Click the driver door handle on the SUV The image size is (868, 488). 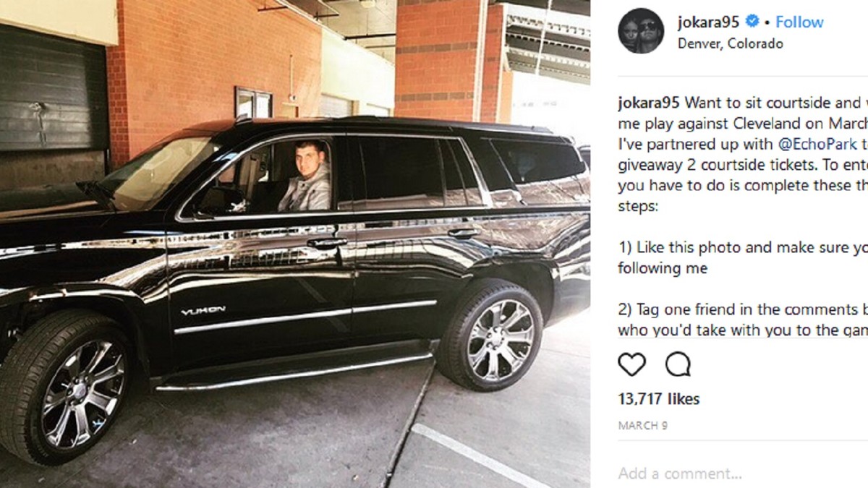point(325,242)
